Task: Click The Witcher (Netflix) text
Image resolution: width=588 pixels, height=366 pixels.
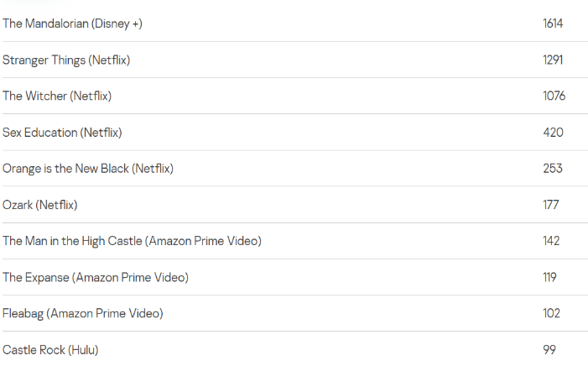Action: (57, 96)
